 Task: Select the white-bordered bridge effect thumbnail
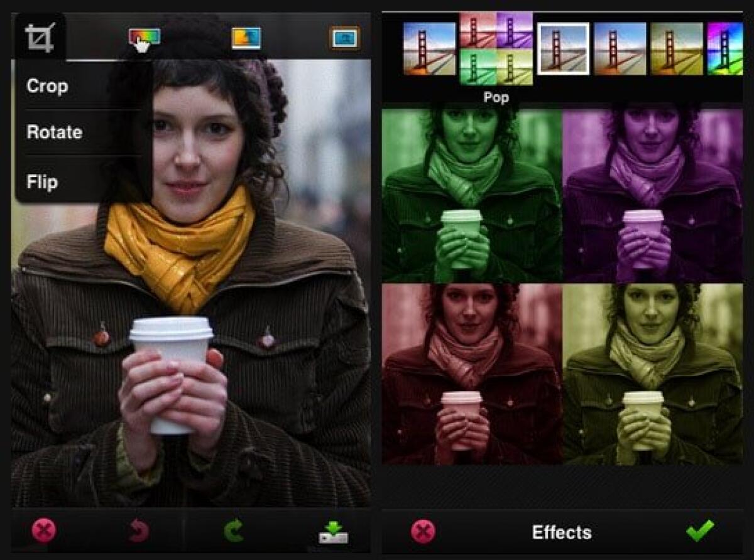[564, 48]
